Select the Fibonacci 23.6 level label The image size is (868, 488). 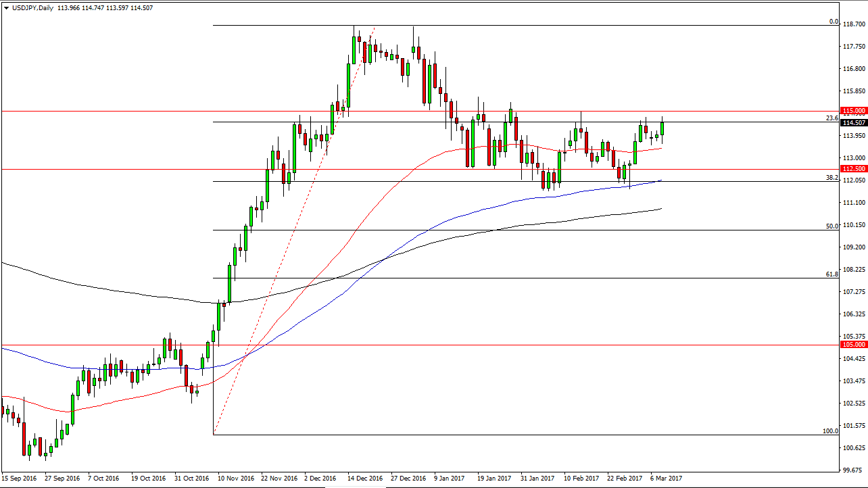(x=832, y=118)
